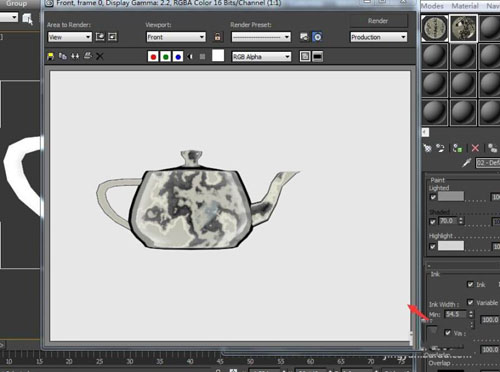Image resolution: width=500 pixels, height=372 pixels.
Task: Click the white color swatch in the frame toolbar
Action: point(218,56)
